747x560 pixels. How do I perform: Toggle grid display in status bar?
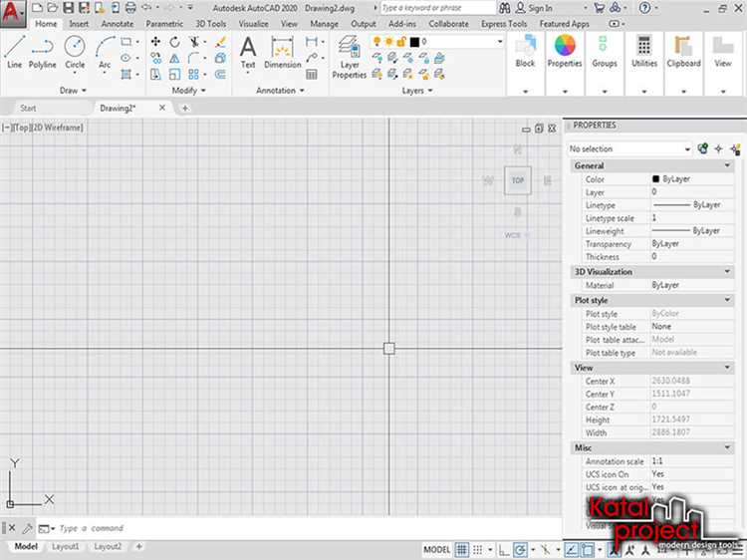coord(463,549)
